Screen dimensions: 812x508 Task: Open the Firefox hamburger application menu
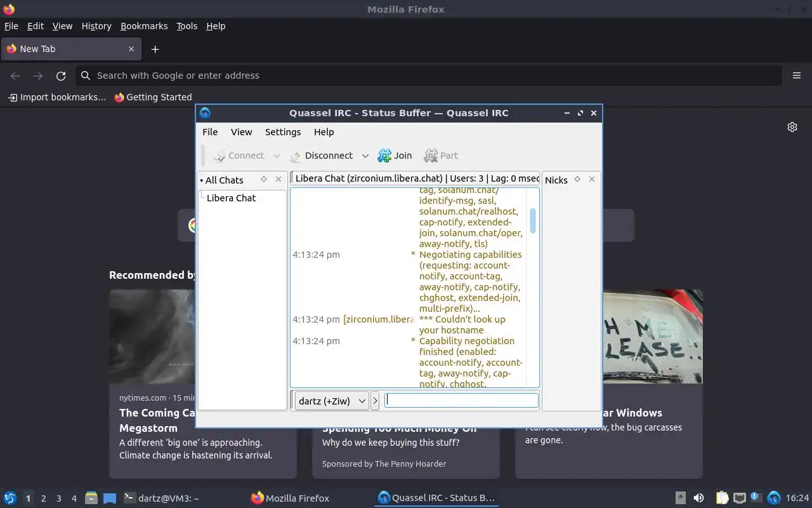coord(797,76)
